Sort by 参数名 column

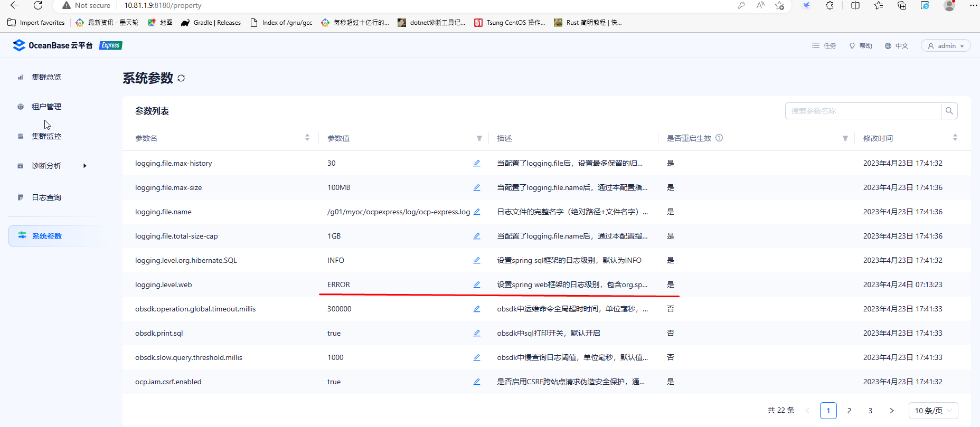click(x=307, y=138)
